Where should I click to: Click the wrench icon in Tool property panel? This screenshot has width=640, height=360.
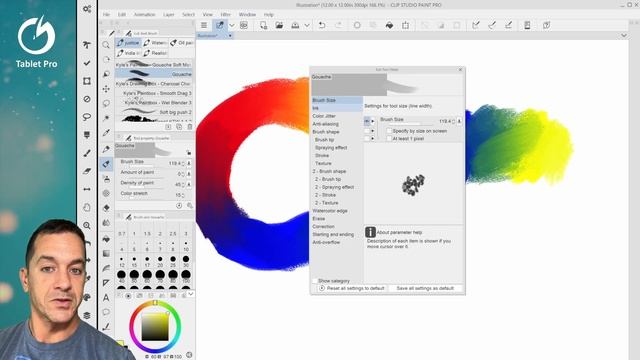click(190, 206)
